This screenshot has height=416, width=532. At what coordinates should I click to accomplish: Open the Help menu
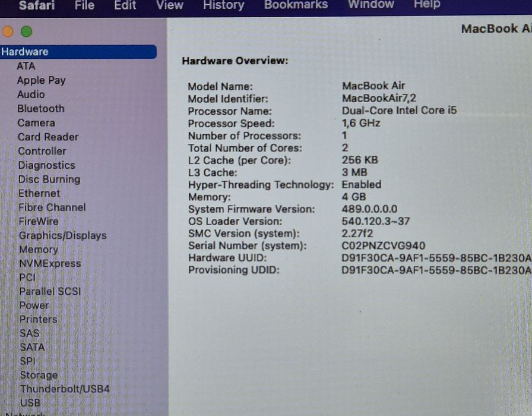pos(427,4)
